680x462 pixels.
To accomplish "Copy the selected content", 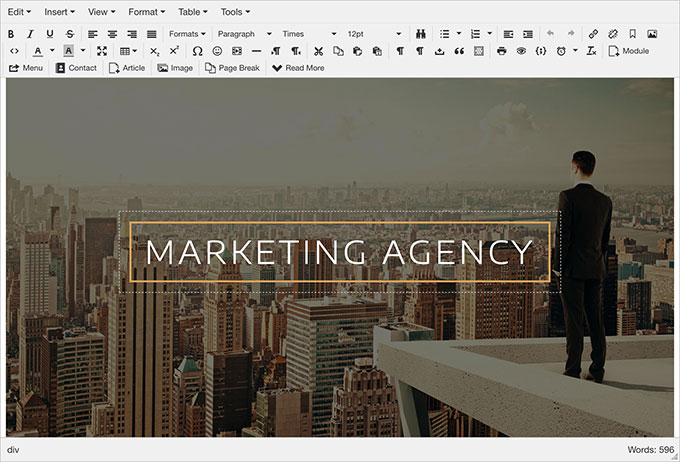I will click(x=338, y=51).
